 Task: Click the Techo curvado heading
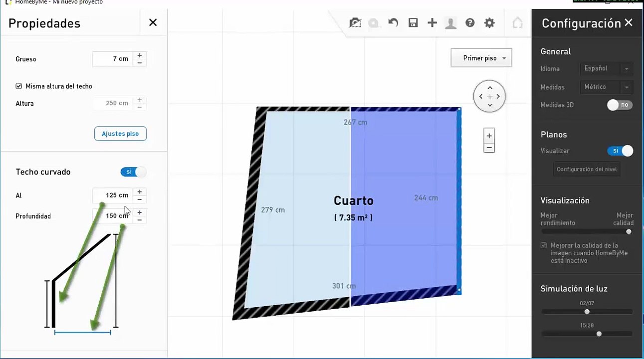pyautogui.click(x=43, y=172)
